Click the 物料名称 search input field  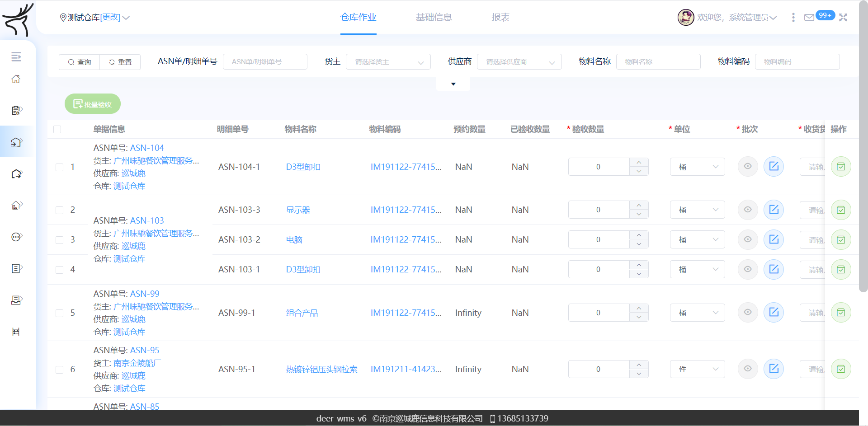658,62
